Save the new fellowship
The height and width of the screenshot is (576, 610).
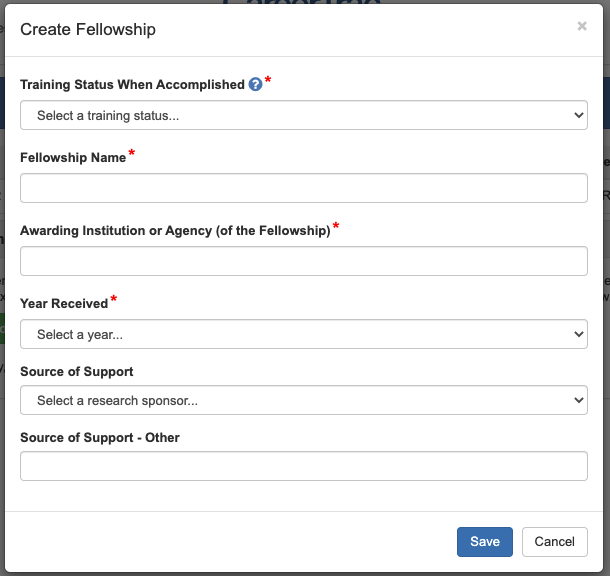click(x=485, y=542)
